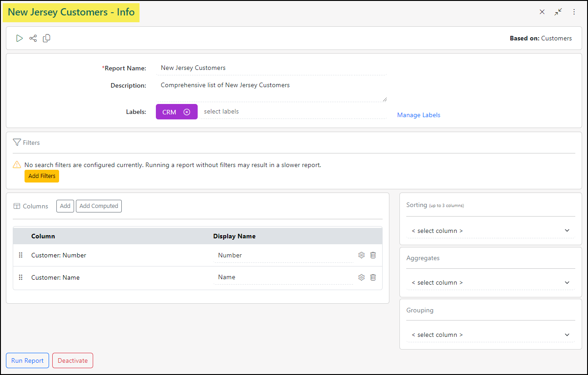Delete the Customer: Number column
This screenshot has height=375, width=588.
373,255
